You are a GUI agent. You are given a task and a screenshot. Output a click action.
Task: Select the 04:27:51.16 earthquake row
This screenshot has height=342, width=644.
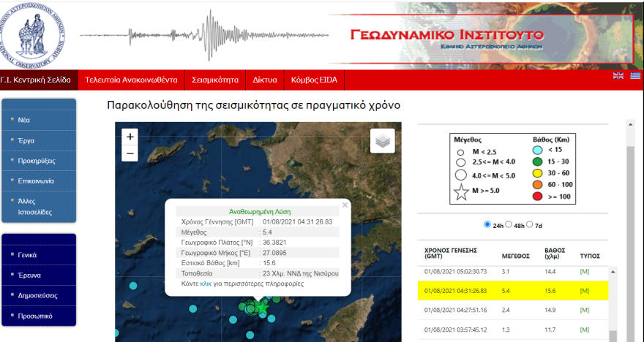[x=512, y=310]
